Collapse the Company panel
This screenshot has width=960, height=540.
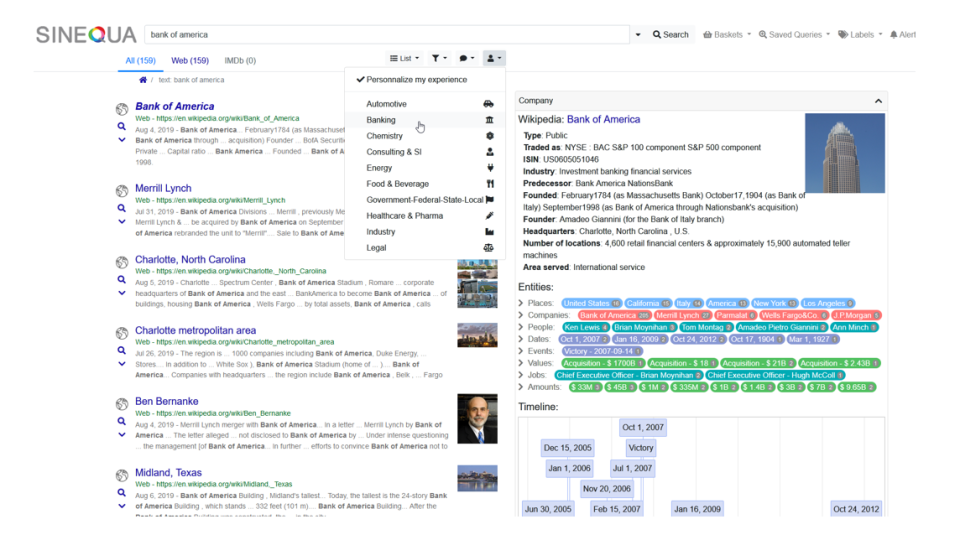[x=878, y=101]
